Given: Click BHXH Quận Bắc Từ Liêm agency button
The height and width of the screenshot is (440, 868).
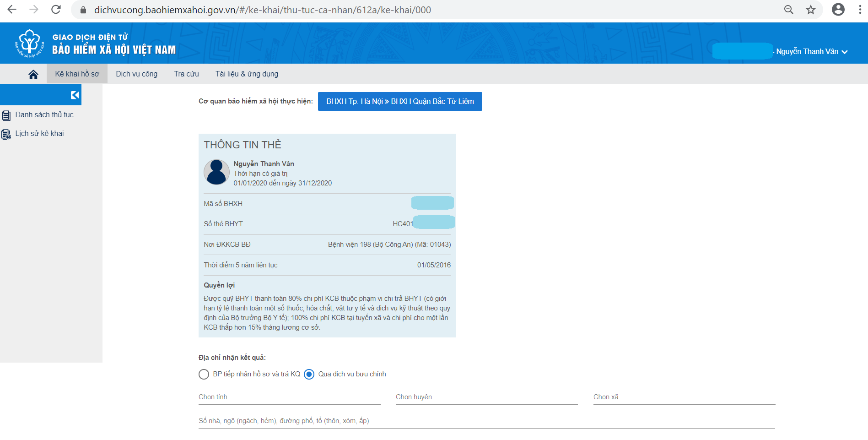Looking at the screenshot, I should (x=400, y=101).
